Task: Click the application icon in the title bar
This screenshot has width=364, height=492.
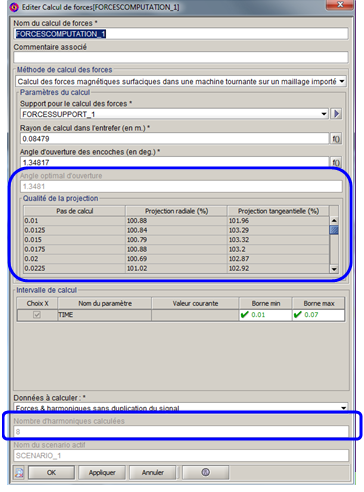Action: tap(14, 7)
